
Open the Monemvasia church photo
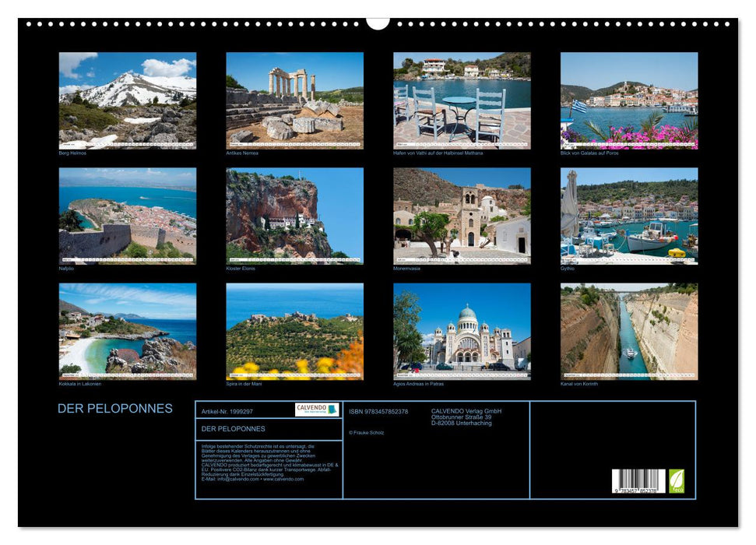[x=462, y=216]
